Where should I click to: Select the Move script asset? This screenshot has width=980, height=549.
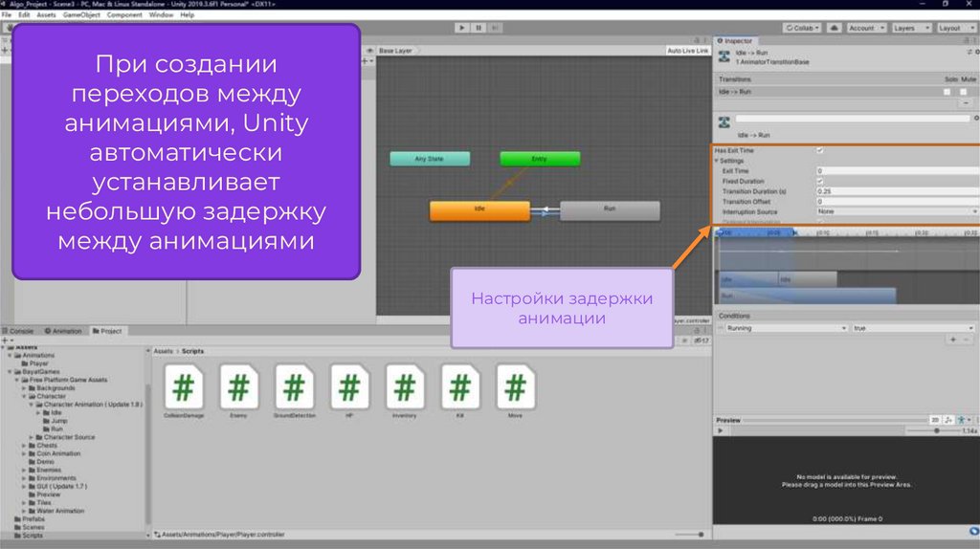pyautogui.click(x=516, y=391)
